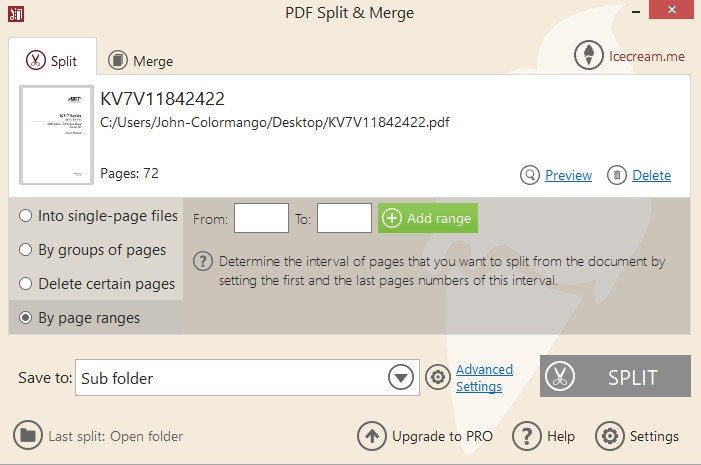The image size is (701, 465).
Task: Click the file name KV7V11842422
Action: point(162,99)
